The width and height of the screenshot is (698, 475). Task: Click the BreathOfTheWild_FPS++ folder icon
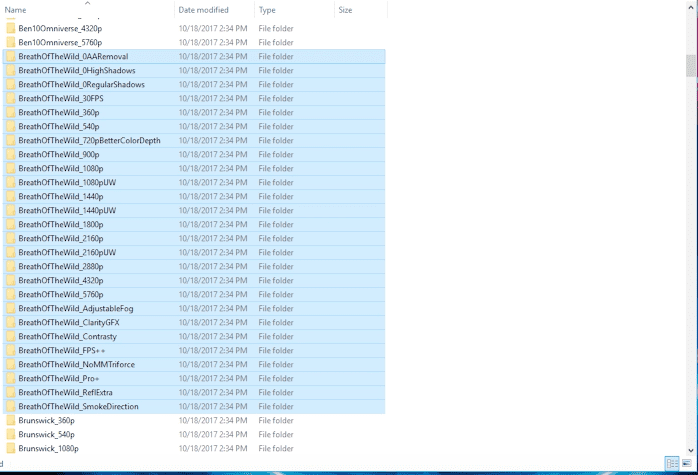(x=10, y=351)
